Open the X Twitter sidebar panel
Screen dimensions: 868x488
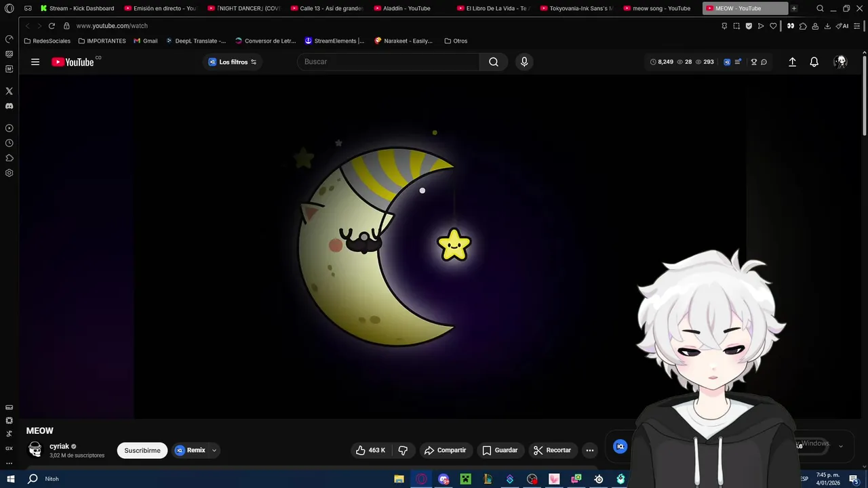[9, 91]
